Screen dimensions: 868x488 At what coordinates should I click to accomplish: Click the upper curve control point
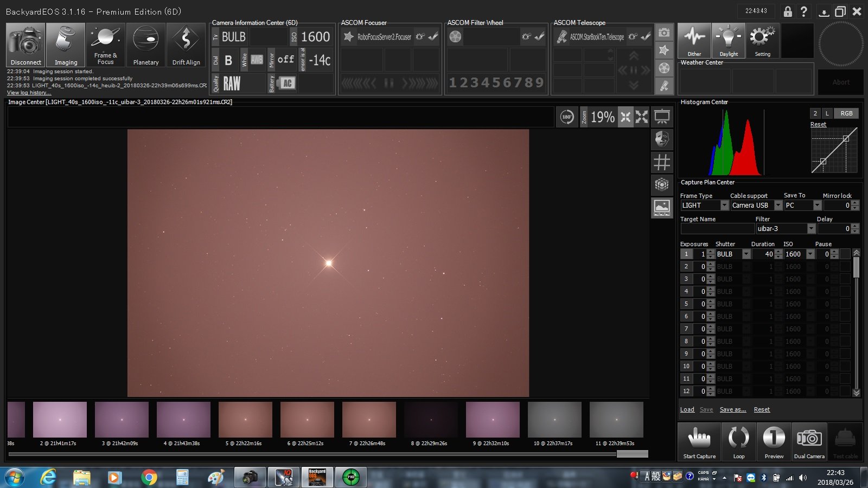click(846, 139)
